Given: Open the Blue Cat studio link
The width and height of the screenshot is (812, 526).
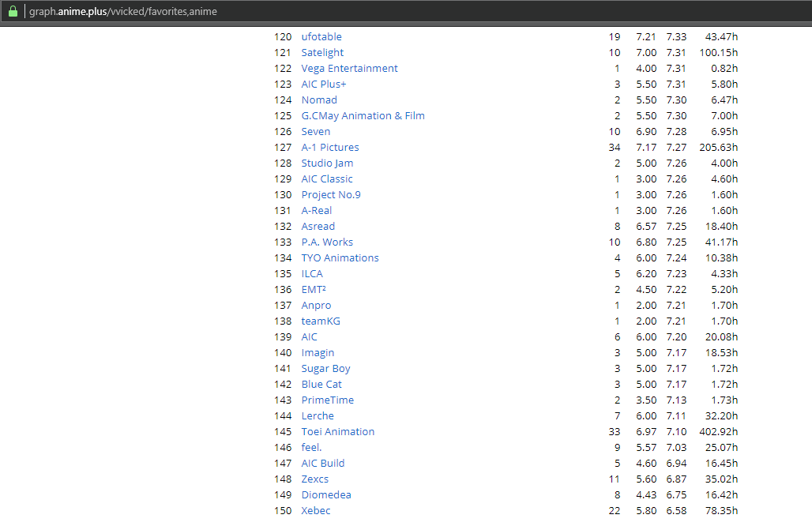Looking at the screenshot, I should pyautogui.click(x=321, y=385).
